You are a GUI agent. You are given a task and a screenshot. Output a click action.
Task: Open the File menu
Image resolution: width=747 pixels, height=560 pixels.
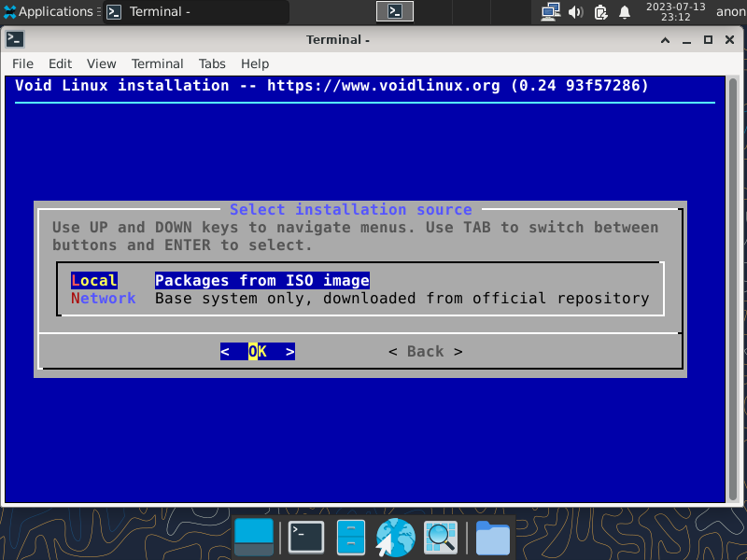pyautogui.click(x=22, y=63)
